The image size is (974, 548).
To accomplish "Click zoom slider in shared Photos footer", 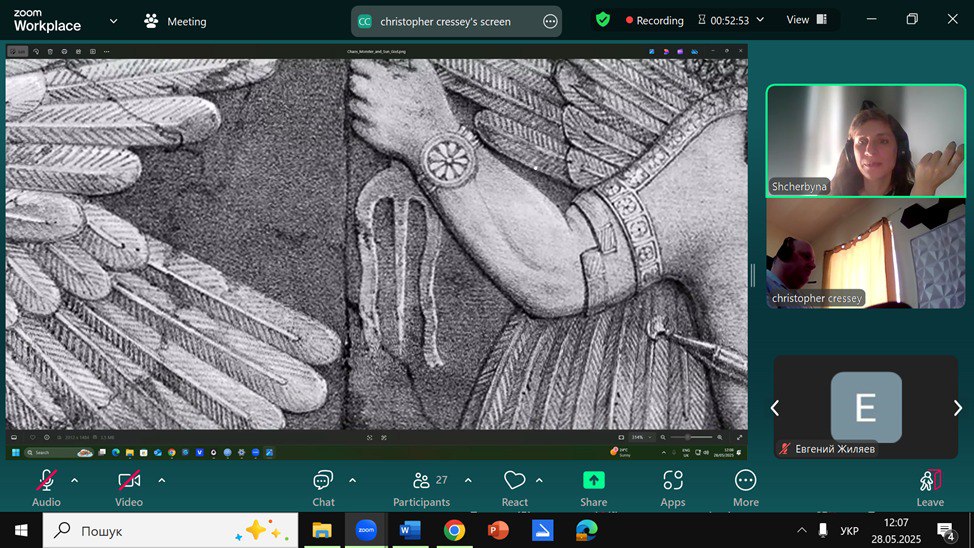I will click(x=691, y=437).
